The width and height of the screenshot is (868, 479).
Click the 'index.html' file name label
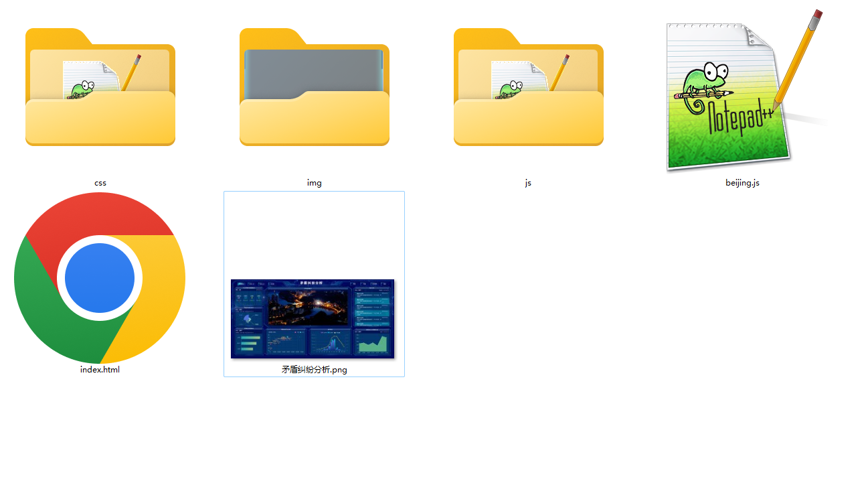[x=100, y=369]
